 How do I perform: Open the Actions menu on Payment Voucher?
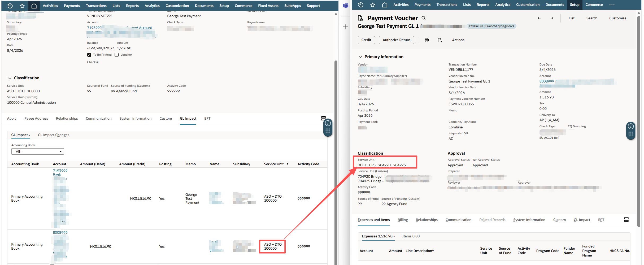coord(458,40)
